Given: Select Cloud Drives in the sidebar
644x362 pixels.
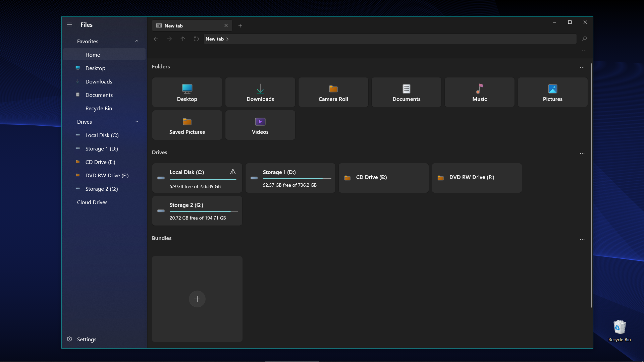Looking at the screenshot, I should click(92, 202).
